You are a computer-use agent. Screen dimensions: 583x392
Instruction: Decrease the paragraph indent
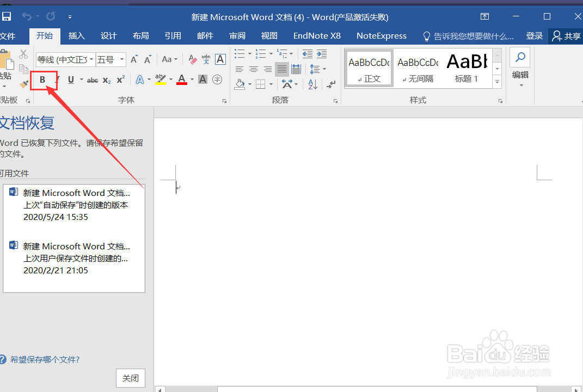[308, 54]
